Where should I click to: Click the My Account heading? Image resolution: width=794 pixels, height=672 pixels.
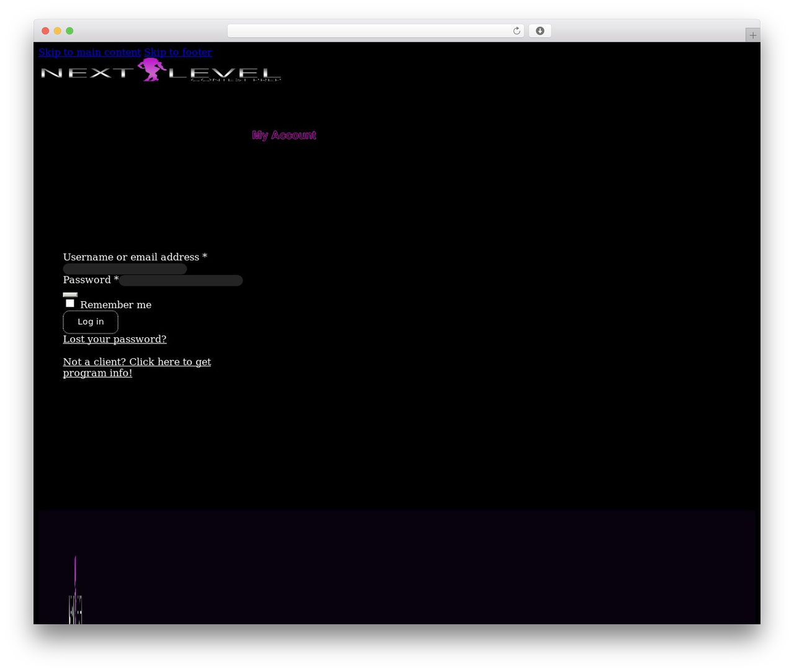(x=284, y=135)
